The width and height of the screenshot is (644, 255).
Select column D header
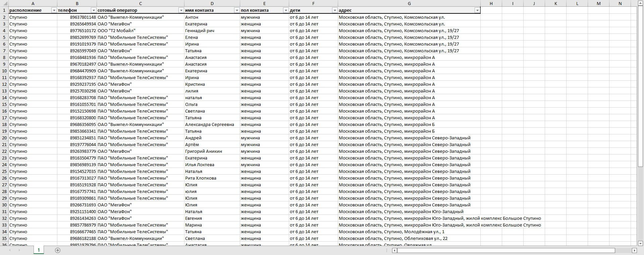click(212, 3)
